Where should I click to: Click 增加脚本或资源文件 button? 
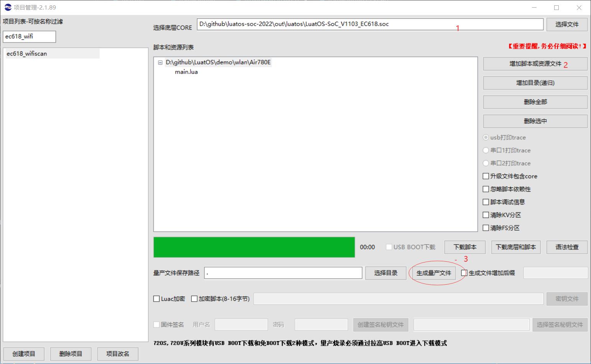(535, 64)
